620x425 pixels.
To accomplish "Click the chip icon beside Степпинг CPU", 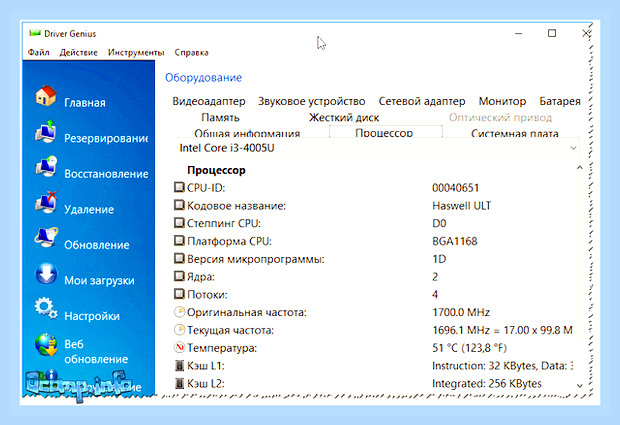I will (179, 223).
